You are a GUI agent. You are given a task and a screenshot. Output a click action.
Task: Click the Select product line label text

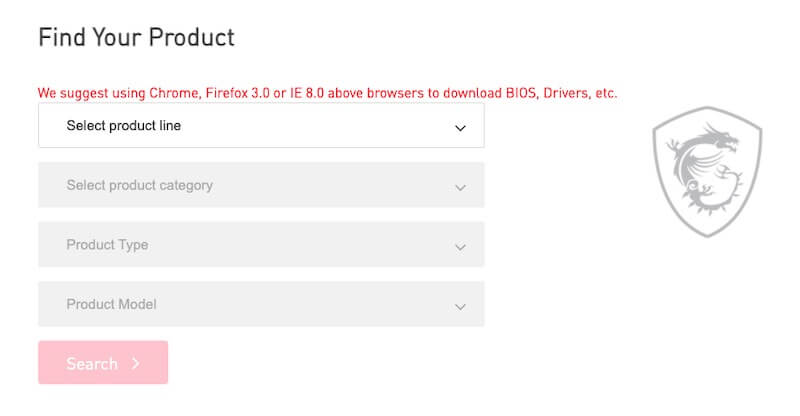(x=124, y=126)
